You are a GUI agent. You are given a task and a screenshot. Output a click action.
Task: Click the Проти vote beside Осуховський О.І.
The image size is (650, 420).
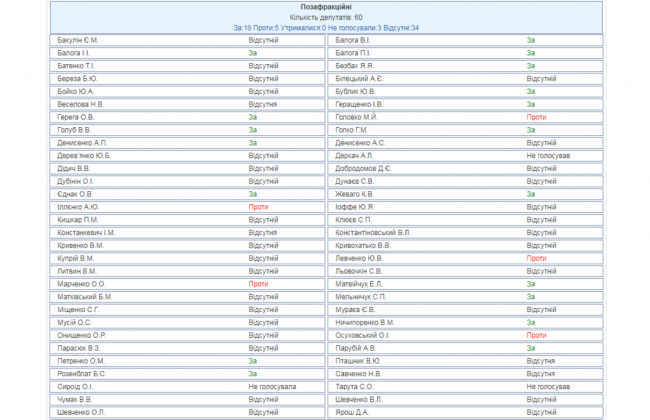pyautogui.click(x=536, y=334)
